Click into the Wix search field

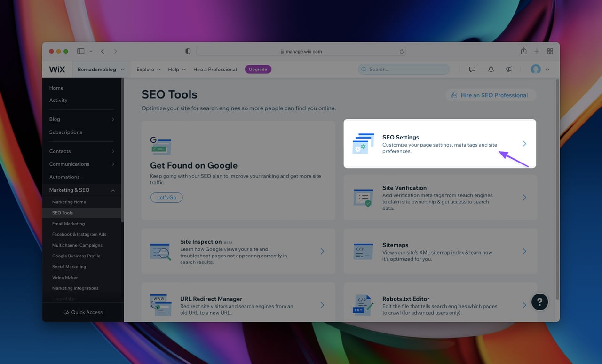point(404,70)
